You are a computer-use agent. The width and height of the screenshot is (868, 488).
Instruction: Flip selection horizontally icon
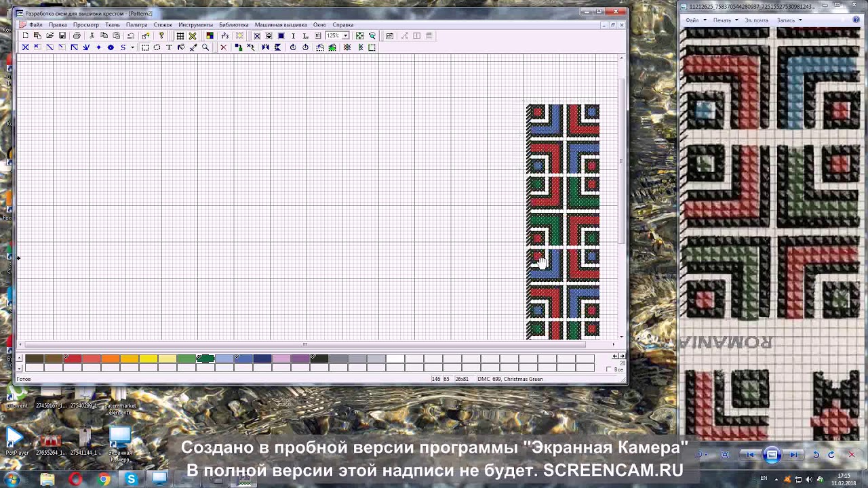(x=265, y=47)
